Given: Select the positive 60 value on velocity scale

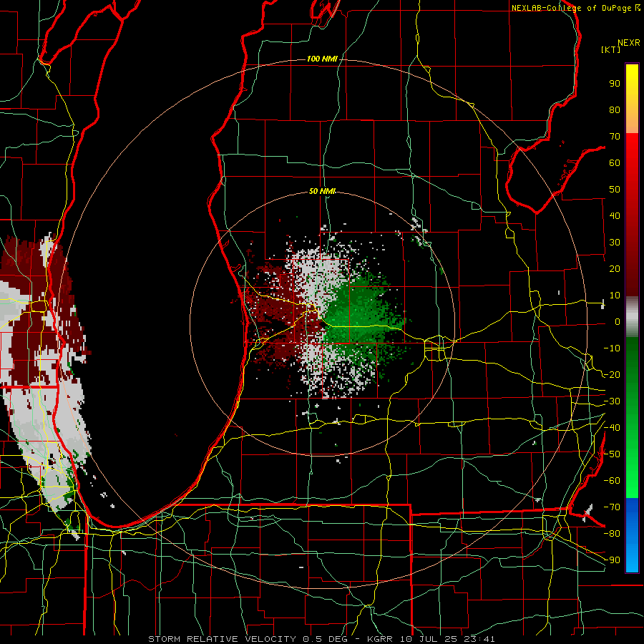Looking at the screenshot, I should pos(615,162).
